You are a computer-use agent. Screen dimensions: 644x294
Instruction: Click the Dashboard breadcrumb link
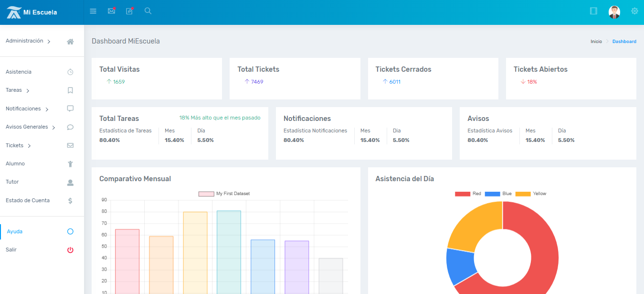(624, 42)
